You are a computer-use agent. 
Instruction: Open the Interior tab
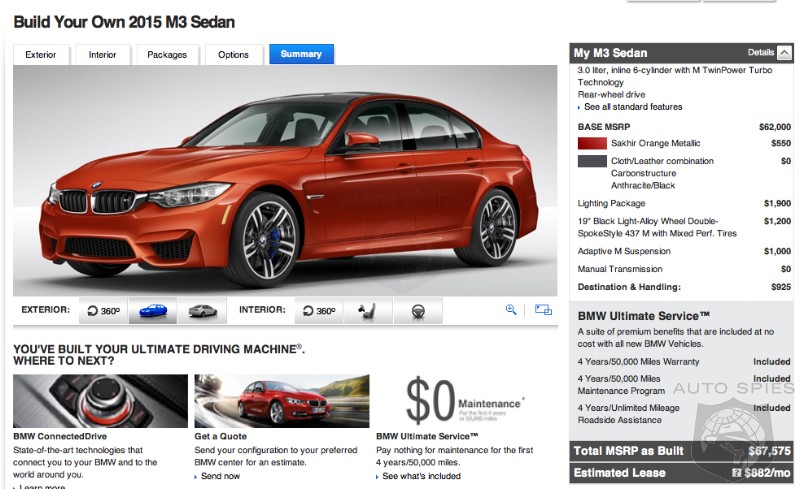point(102,54)
